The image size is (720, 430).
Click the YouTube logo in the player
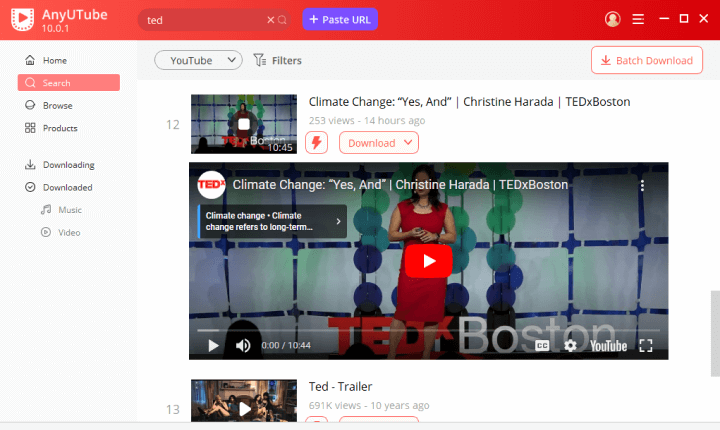click(608, 345)
